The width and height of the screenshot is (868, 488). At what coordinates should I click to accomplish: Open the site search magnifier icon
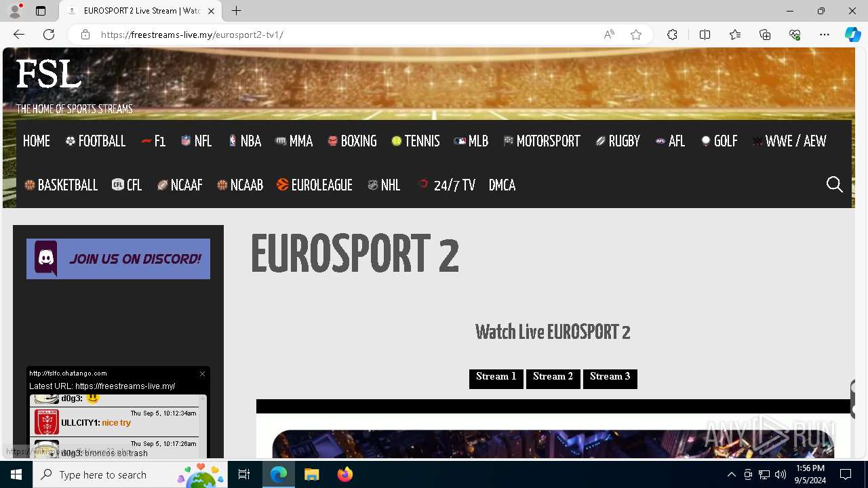(x=834, y=184)
